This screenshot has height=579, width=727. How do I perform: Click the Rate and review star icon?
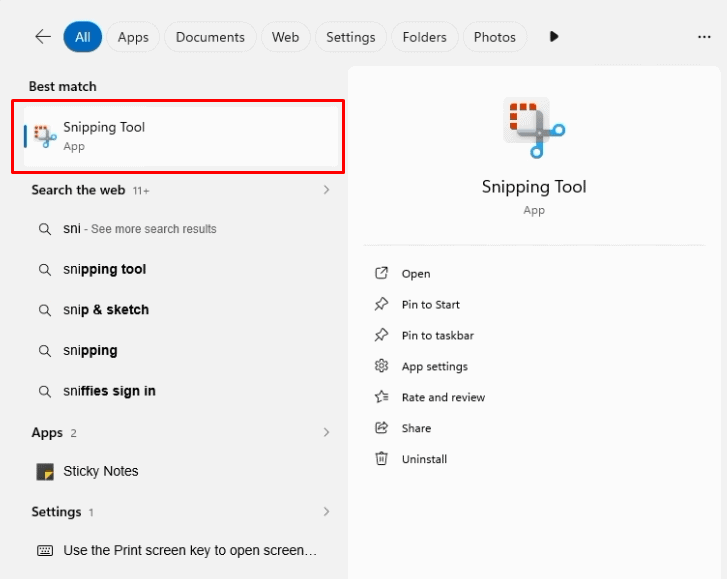pyautogui.click(x=381, y=397)
